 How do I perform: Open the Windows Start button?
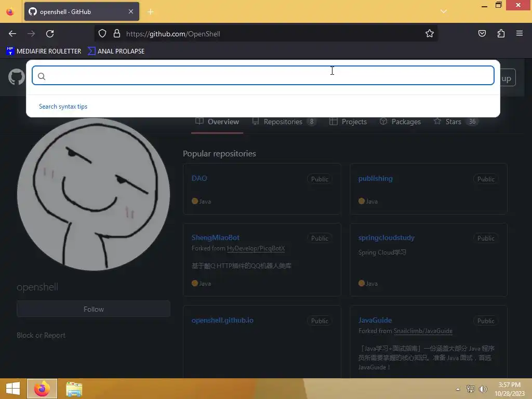coord(13,389)
